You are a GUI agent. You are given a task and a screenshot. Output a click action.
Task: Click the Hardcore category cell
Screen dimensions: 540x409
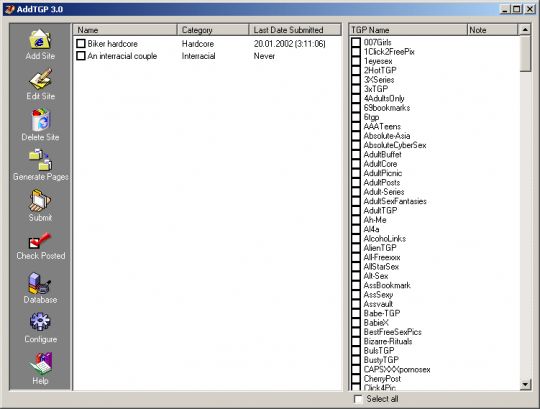(x=198, y=44)
